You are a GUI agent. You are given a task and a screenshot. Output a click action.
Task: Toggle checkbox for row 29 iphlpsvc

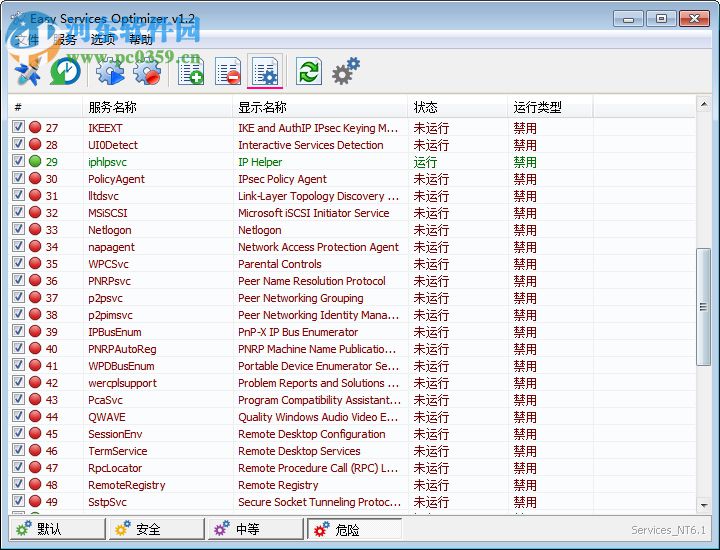18,161
